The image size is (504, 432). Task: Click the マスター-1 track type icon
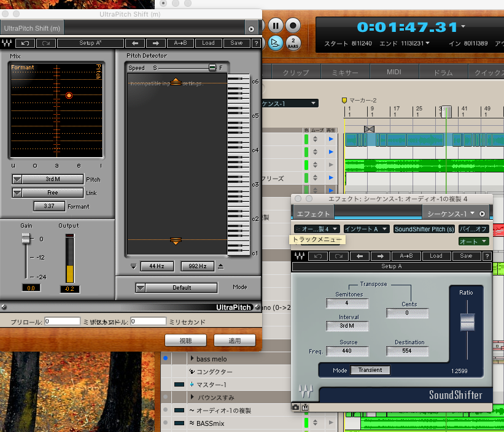(x=192, y=385)
